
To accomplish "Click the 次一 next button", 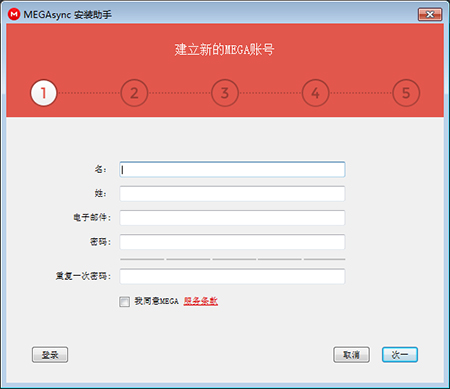I will pyautogui.click(x=400, y=355).
